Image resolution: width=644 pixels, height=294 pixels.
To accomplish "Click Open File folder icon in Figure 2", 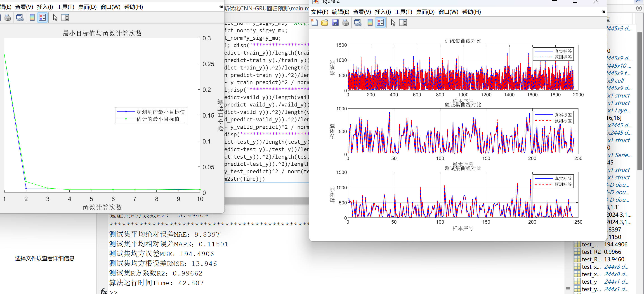I will (325, 23).
